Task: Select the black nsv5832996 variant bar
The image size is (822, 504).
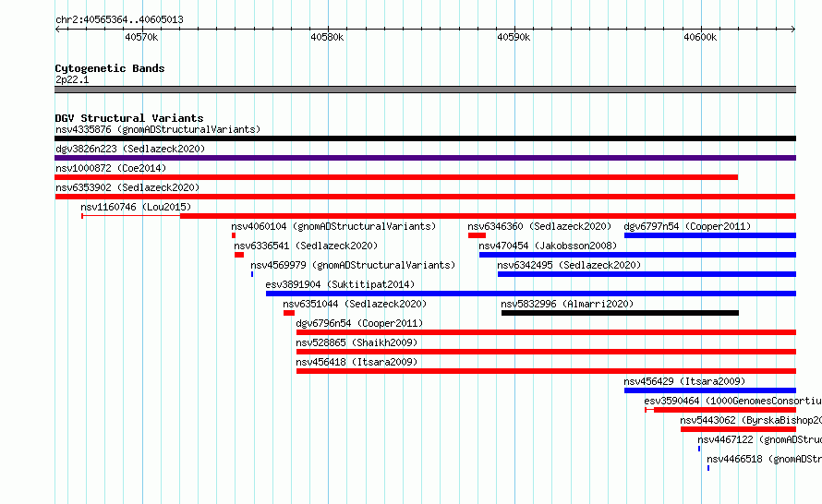Action: click(x=620, y=313)
